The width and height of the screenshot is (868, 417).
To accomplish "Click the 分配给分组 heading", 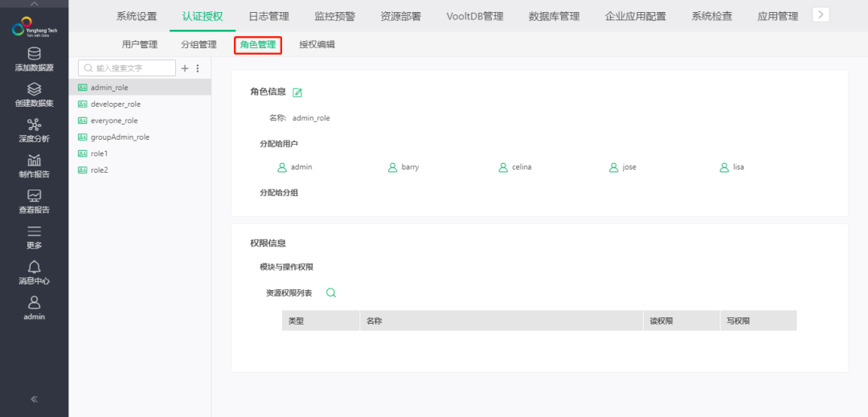I will (x=279, y=193).
